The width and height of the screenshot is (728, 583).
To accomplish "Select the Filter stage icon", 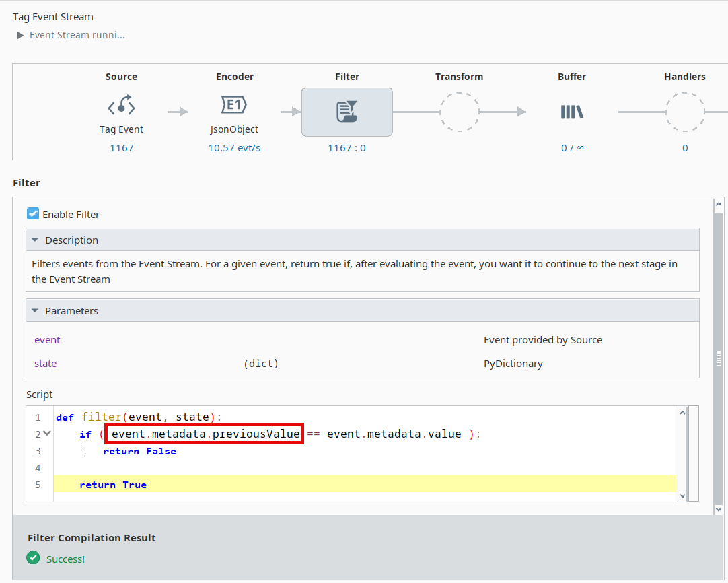I will (347, 112).
